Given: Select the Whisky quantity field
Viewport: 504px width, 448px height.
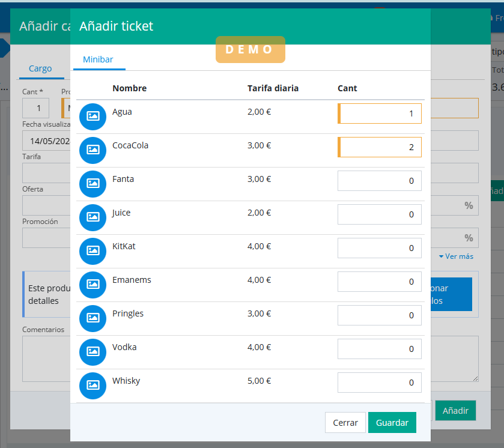Looking at the screenshot, I should tap(380, 383).
